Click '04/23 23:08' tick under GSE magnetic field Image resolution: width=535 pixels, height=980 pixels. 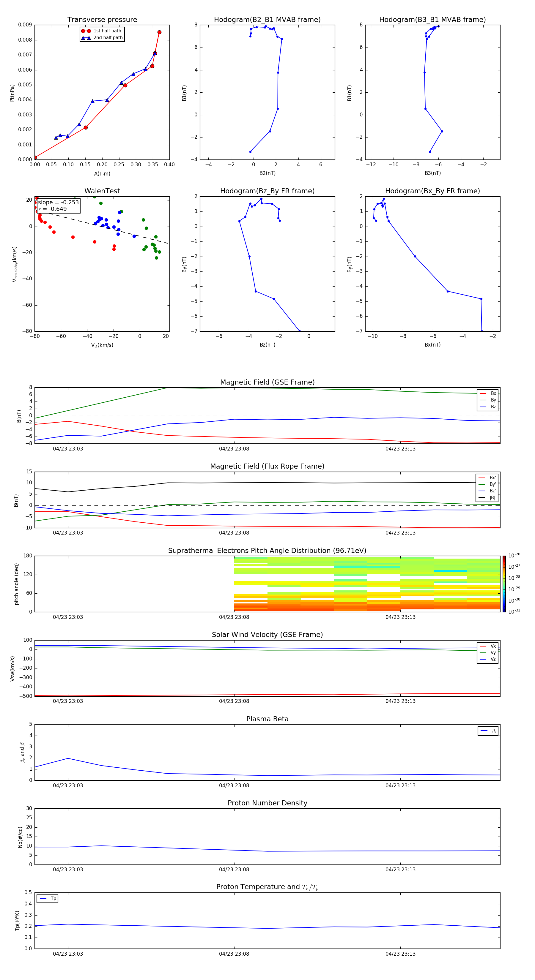pos(234,449)
